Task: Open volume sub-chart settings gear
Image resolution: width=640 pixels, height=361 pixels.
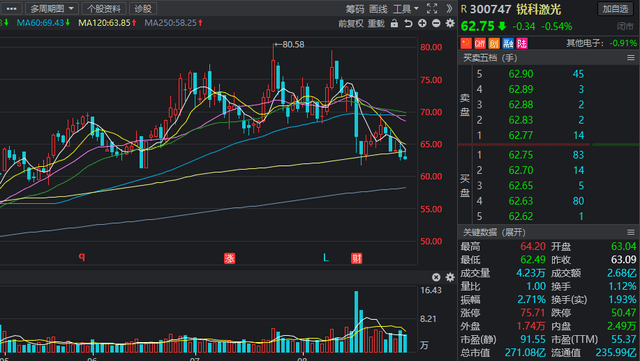Action: [x=450, y=277]
